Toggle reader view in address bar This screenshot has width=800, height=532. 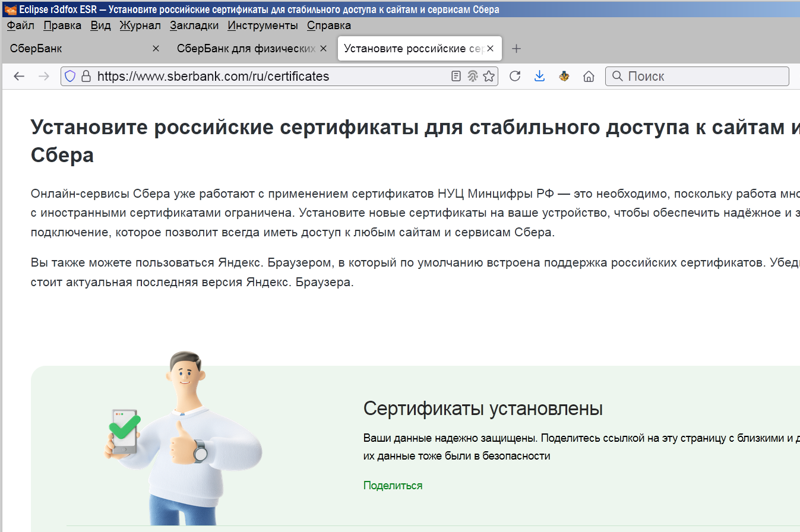pos(456,76)
